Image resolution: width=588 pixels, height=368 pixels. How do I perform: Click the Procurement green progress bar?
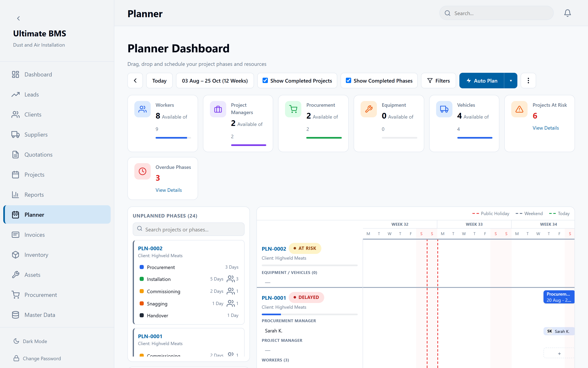(324, 138)
